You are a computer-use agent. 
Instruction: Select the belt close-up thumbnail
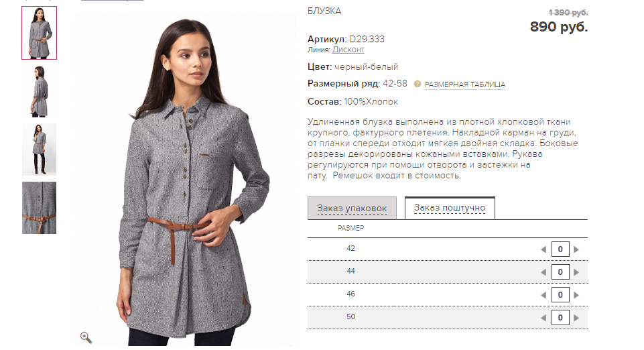click(x=39, y=208)
